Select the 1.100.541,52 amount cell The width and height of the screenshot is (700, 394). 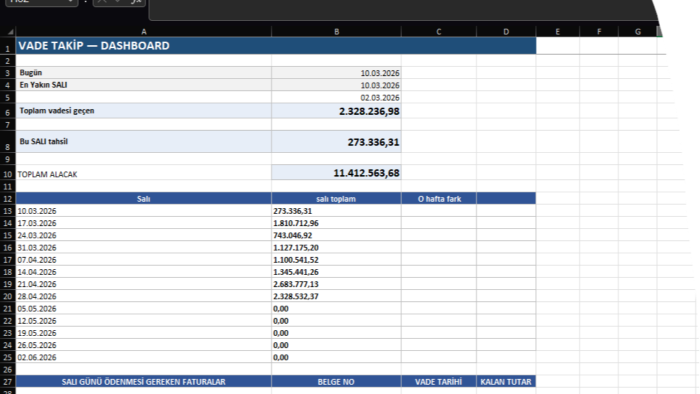336,260
